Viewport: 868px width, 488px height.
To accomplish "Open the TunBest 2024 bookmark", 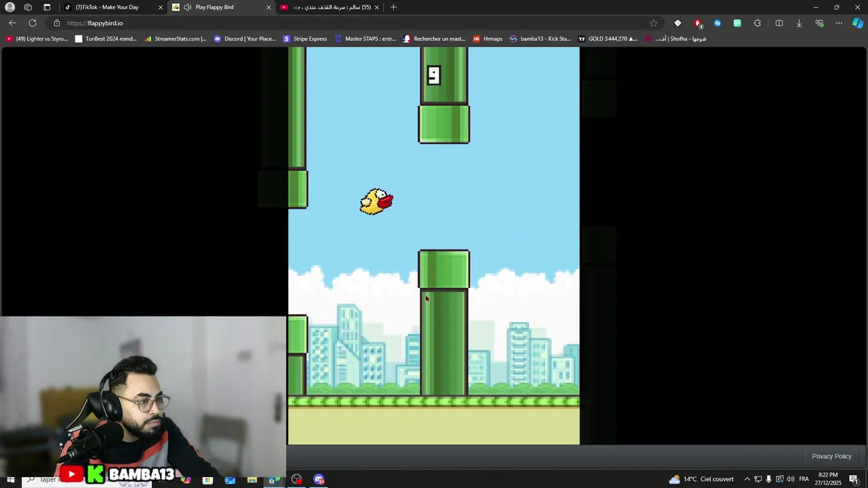I will tap(106, 39).
